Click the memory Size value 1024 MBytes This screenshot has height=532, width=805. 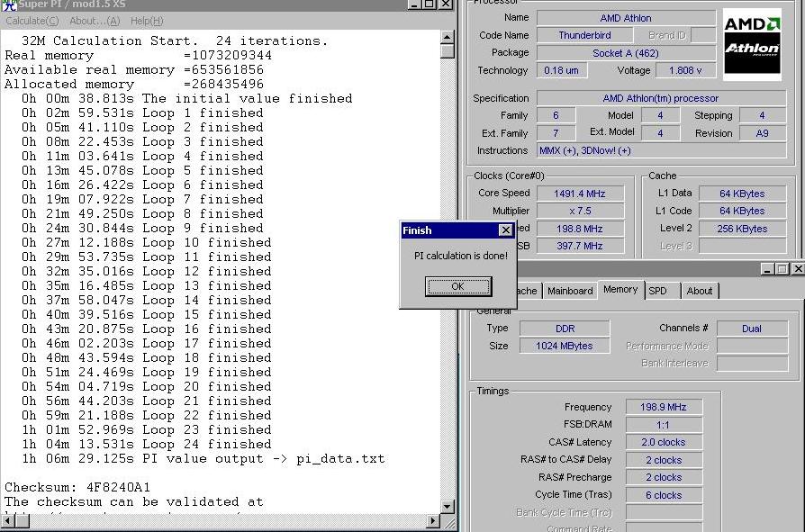point(565,346)
